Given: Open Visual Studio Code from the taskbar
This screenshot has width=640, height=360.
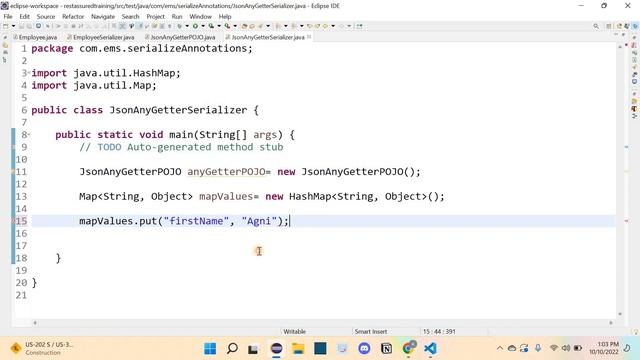Looking at the screenshot, I should (x=430, y=349).
